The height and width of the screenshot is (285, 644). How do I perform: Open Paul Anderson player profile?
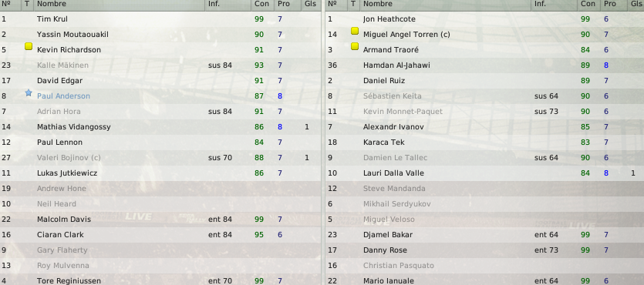click(63, 96)
